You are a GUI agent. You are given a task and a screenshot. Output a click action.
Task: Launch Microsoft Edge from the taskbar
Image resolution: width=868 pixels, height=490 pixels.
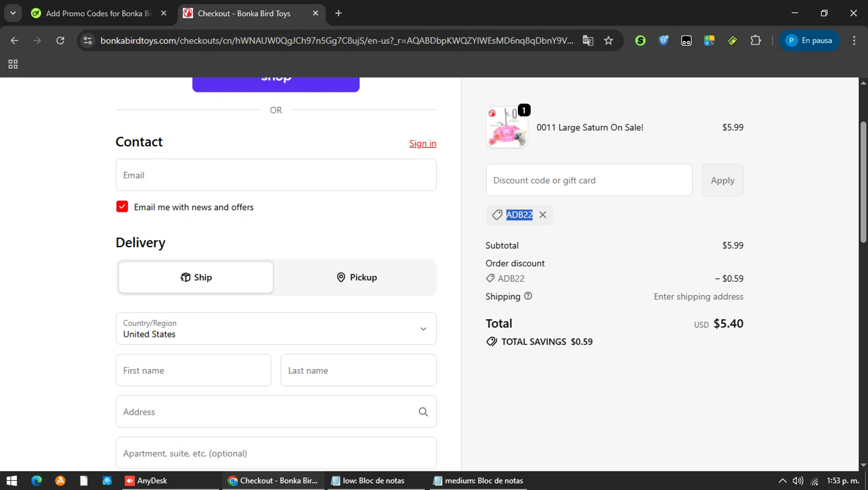[36, 481]
